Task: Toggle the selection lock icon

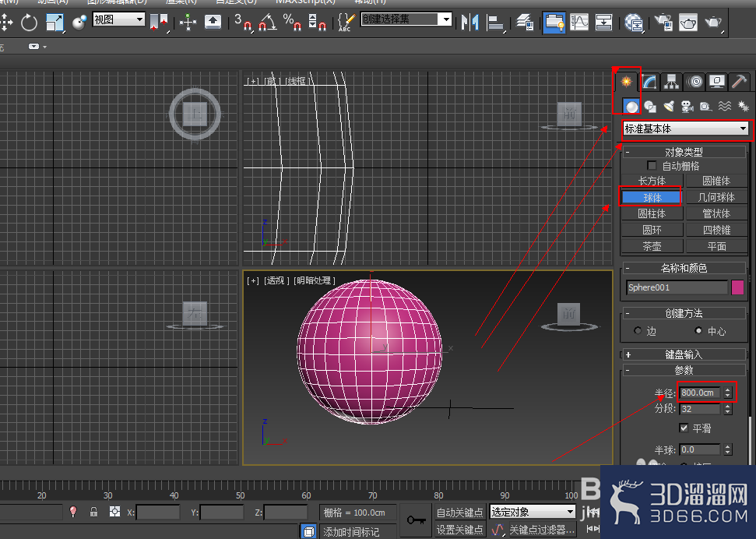Action: click(x=93, y=512)
